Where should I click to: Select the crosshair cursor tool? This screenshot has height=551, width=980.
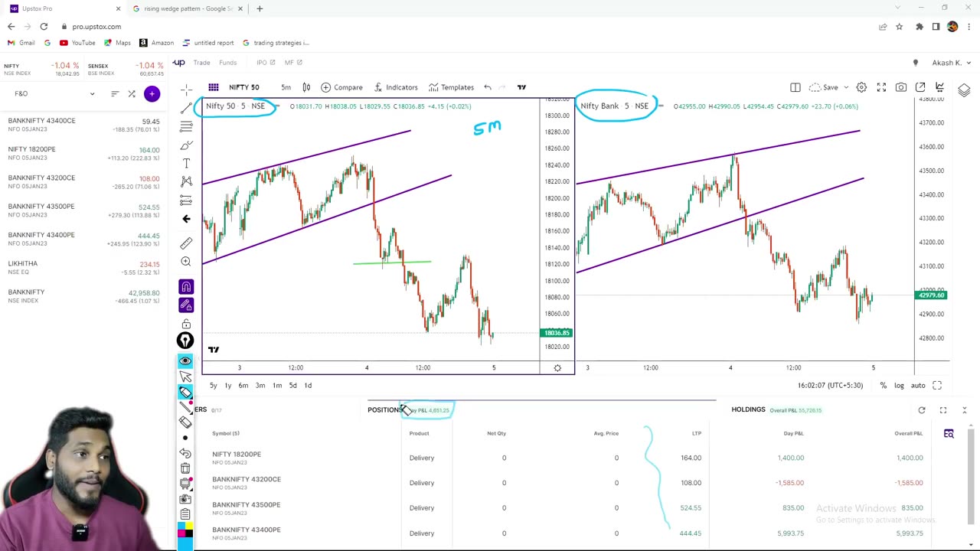(186, 90)
